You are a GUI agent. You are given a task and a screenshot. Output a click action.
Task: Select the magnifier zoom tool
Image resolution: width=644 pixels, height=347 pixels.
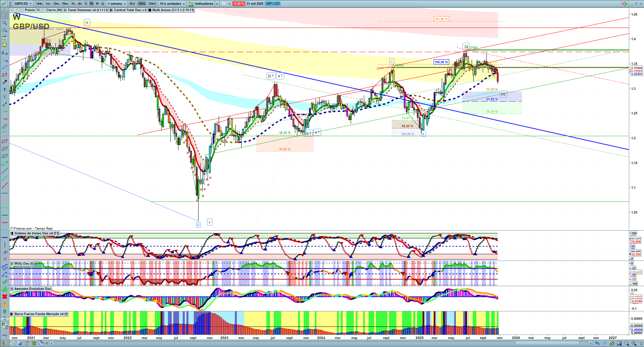5,23
